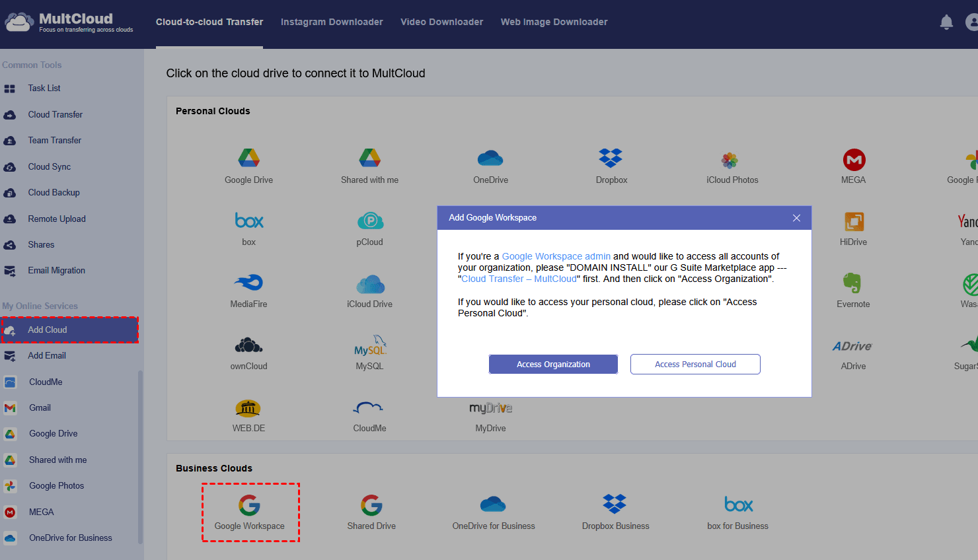The width and height of the screenshot is (978, 560).
Task: Click the Evernote icon
Action: (852, 283)
